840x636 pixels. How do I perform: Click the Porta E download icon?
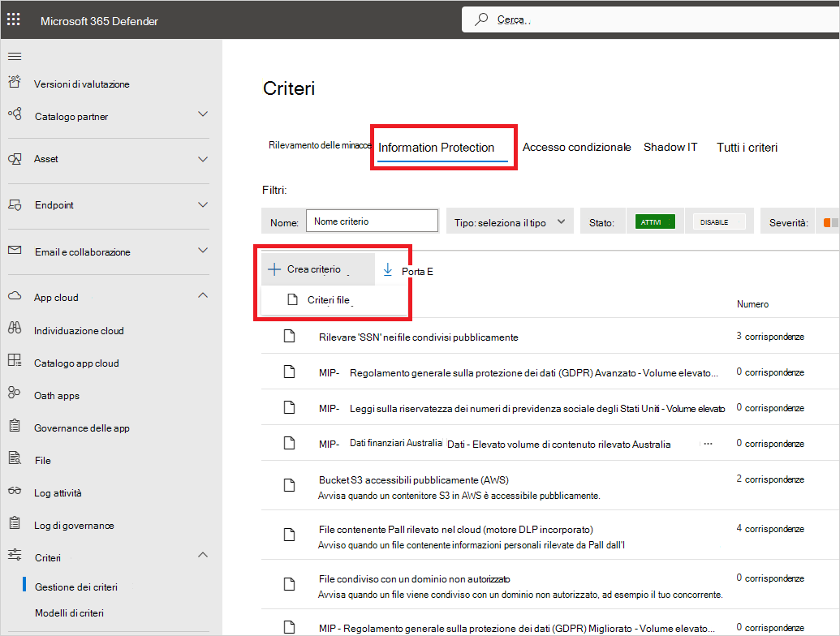tap(388, 269)
